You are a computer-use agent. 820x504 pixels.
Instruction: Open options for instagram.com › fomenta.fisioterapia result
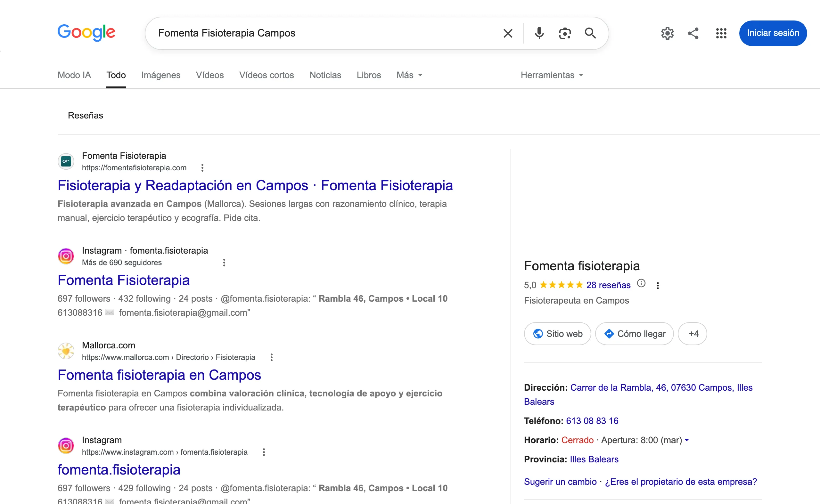click(264, 452)
